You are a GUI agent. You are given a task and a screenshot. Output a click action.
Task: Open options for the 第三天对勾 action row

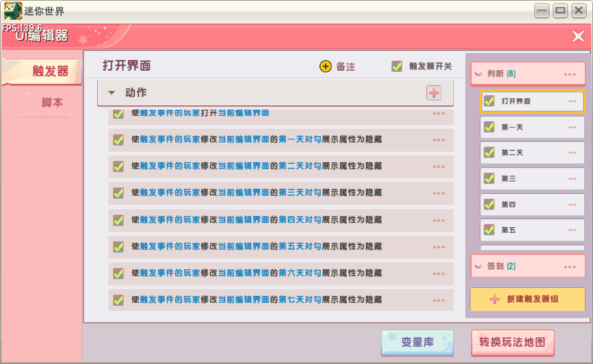[439, 193]
